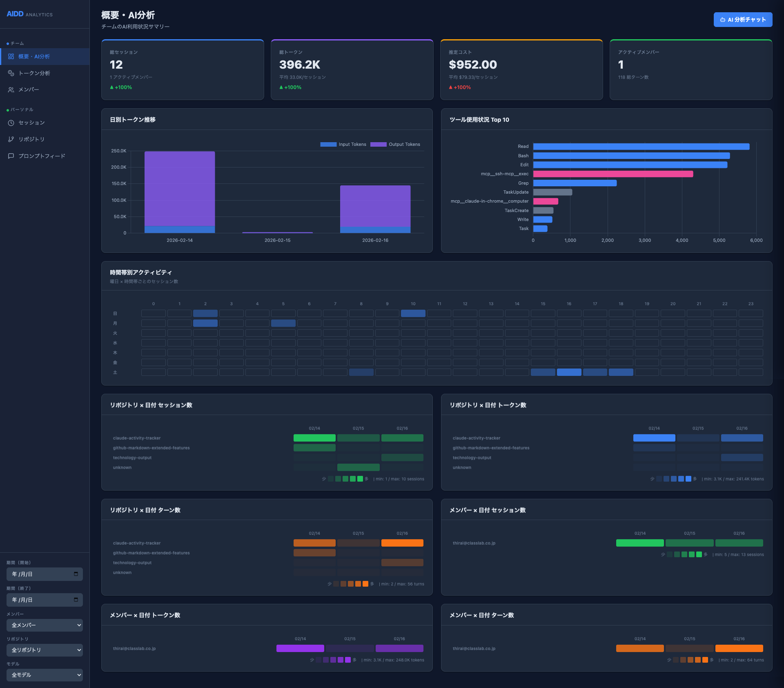This screenshot has width=784, height=688.
Task: Open the AI 分析チャット button
Action: click(x=743, y=20)
